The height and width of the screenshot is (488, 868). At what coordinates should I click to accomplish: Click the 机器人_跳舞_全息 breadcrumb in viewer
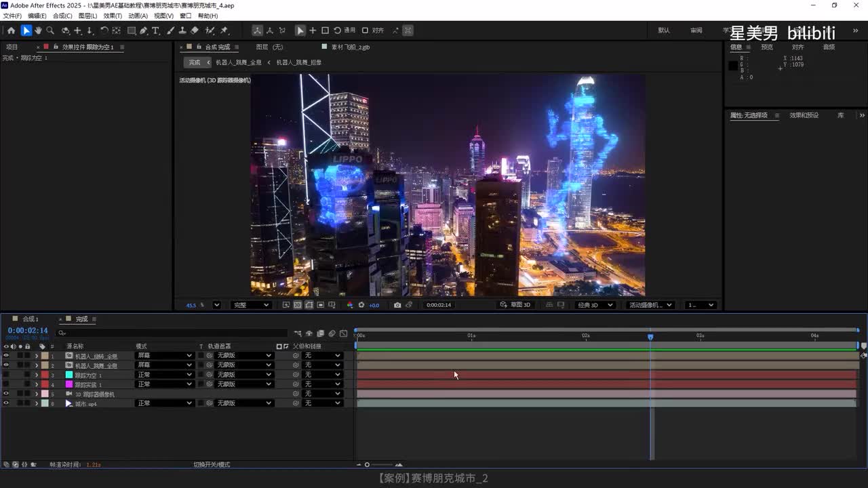point(238,62)
